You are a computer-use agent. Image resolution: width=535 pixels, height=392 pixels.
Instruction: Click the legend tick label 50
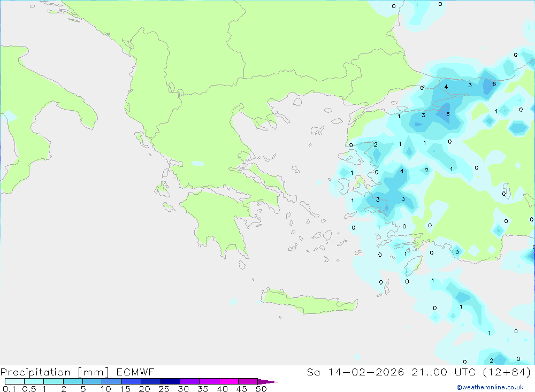click(261, 389)
